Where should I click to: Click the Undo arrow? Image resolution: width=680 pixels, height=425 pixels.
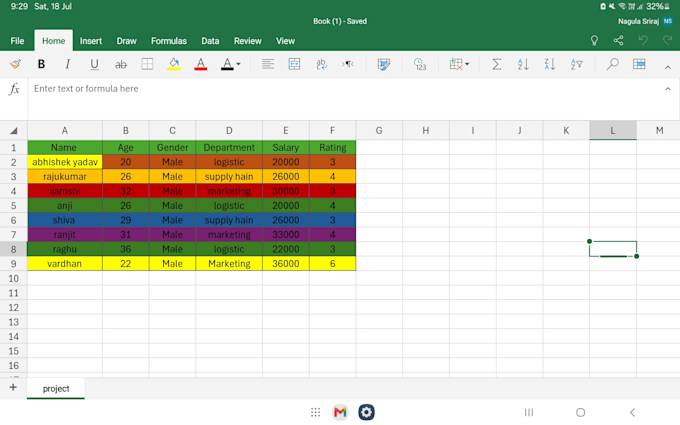643,40
